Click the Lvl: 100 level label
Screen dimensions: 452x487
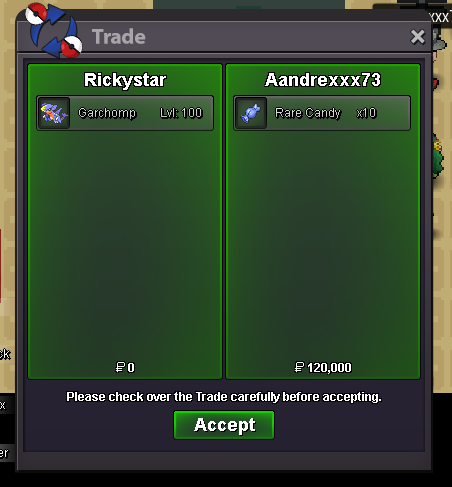181,113
